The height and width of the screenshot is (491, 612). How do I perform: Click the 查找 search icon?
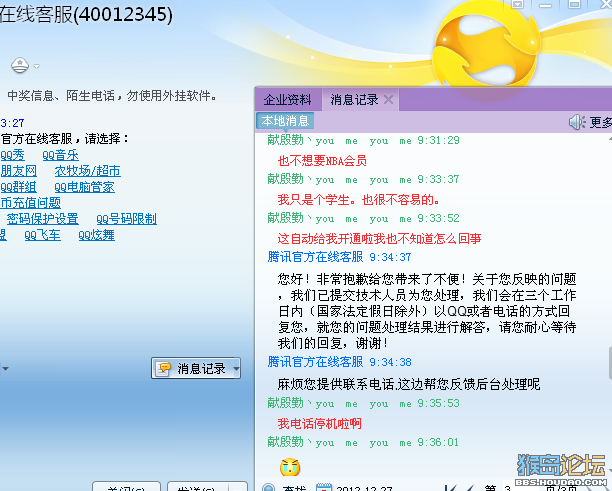[269, 487]
